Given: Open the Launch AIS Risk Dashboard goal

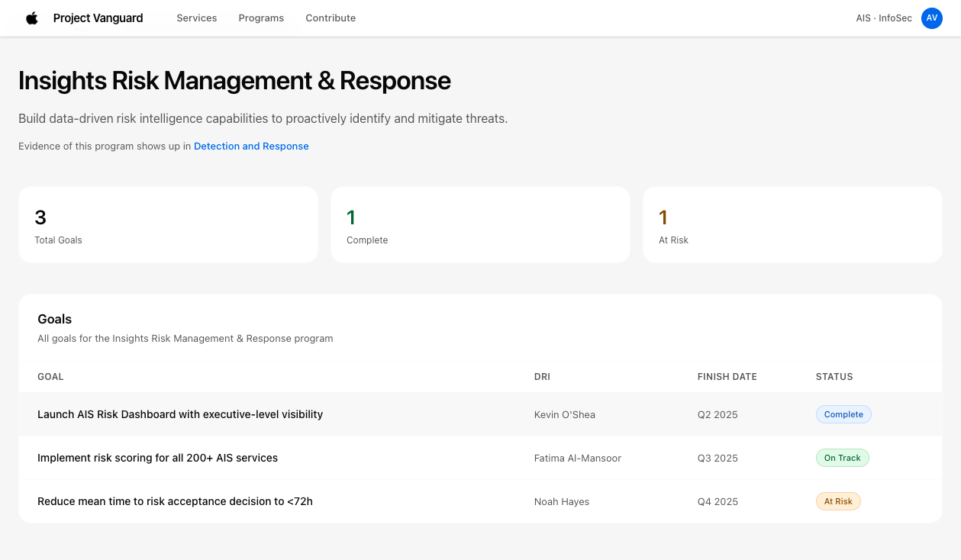Looking at the screenshot, I should tap(180, 414).
